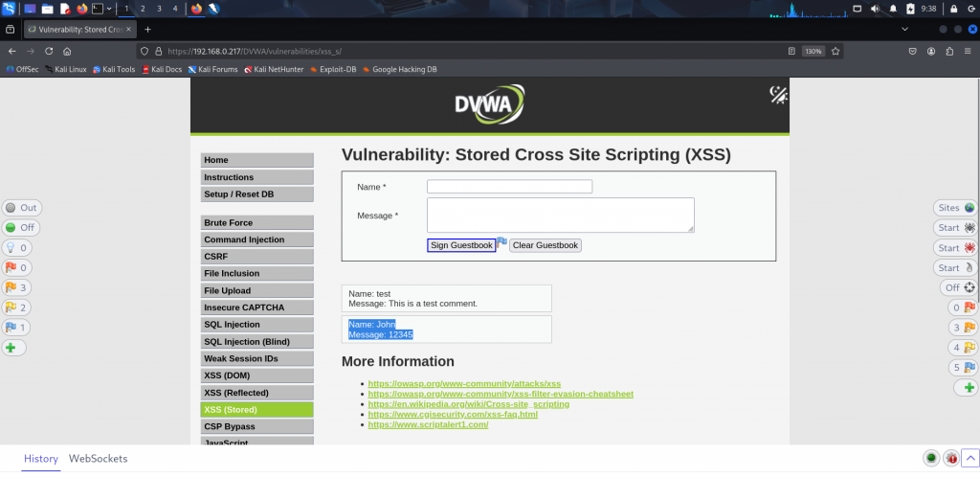Open the terminal launcher dropdown arrow
The image size is (980, 478).
[x=109, y=9]
